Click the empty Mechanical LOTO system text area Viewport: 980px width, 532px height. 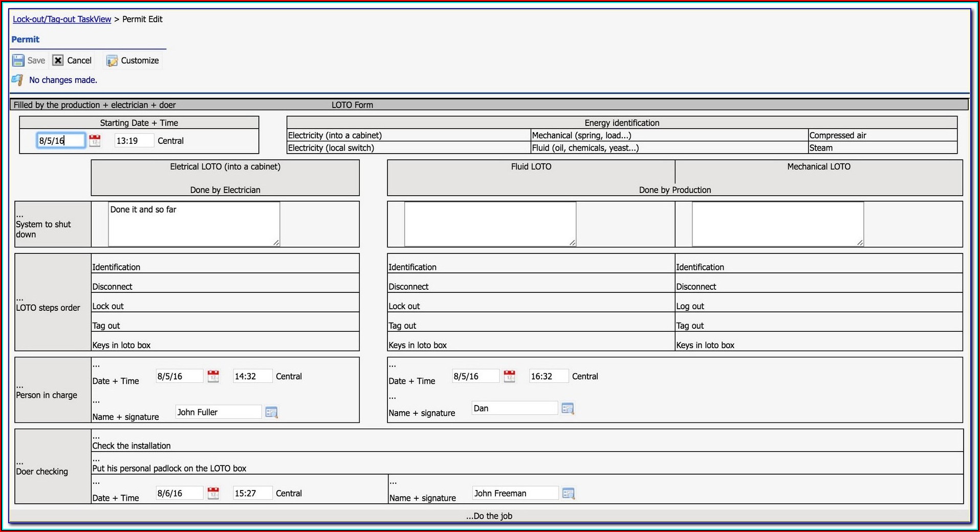[x=777, y=224]
